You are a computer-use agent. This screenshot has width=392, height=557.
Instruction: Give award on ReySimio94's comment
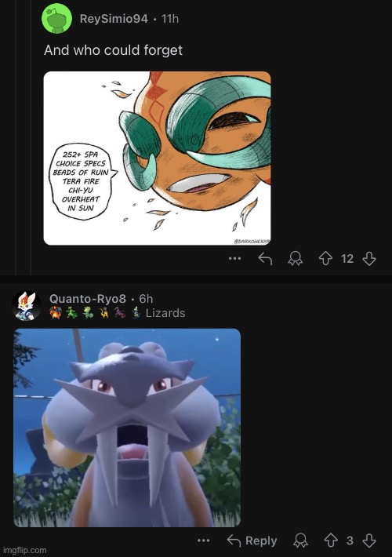coord(295,259)
